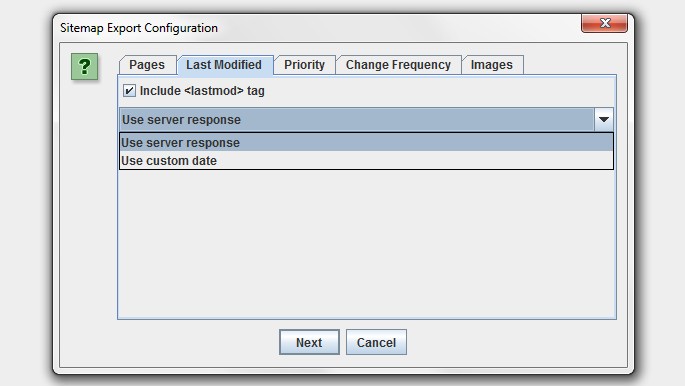Close the Sitemap Export Configuration dialog
The image size is (685, 386).
tap(604, 23)
